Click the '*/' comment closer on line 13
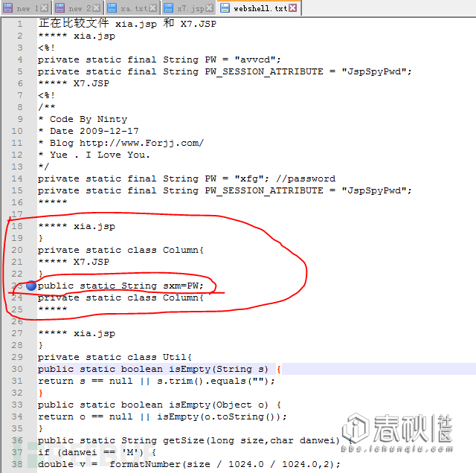The image size is (476, 473). [44, 167]
